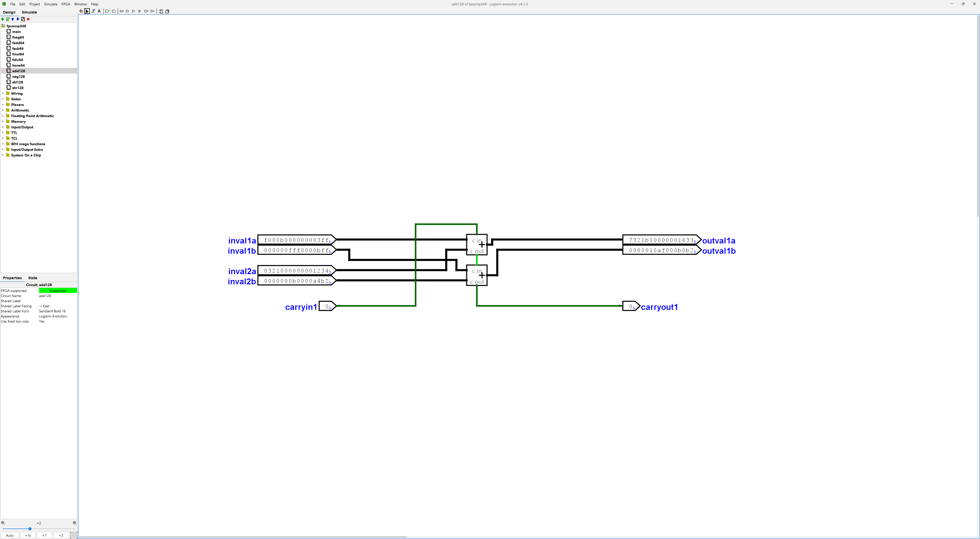
Task: Expand the Floating Point Arithmetic folder
Action: [x=3, y=116]
